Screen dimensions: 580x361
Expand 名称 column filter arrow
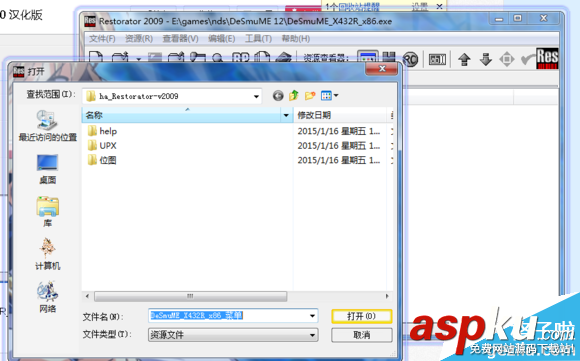(x=286, y=115)
